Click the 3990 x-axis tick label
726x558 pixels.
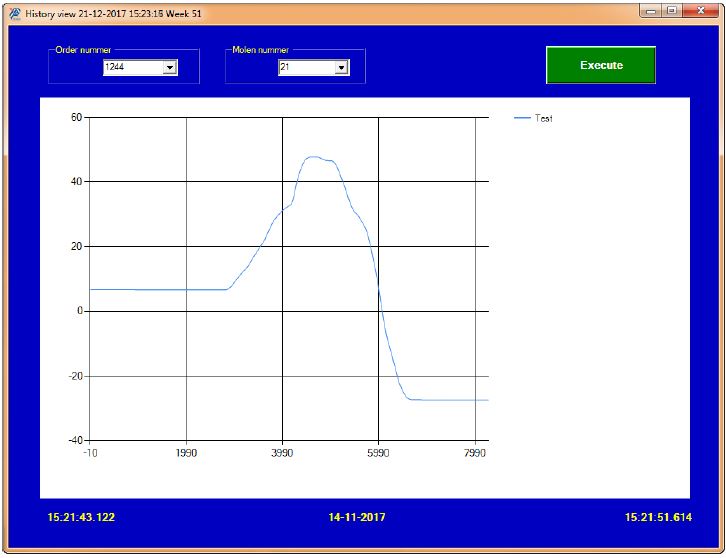click(x=282, y=453)
